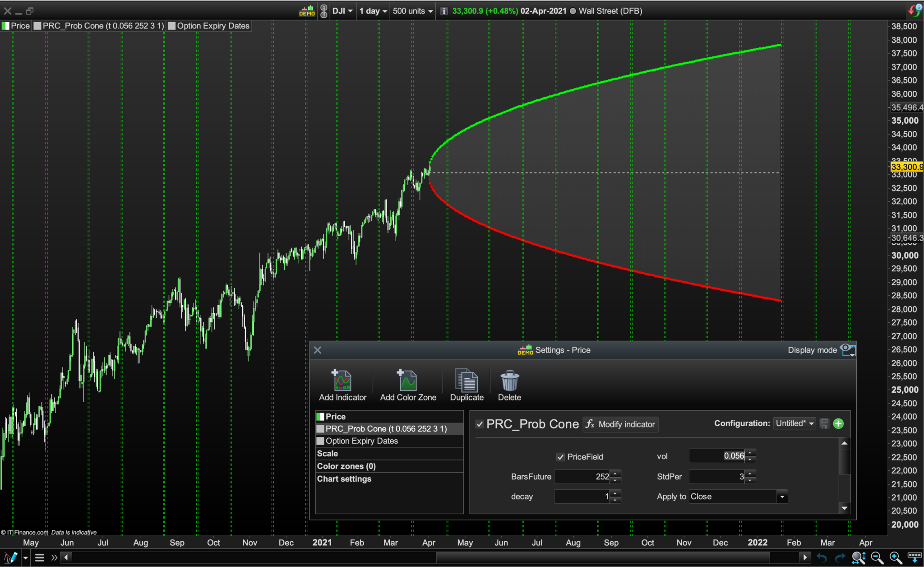
Task: Toggle the PriceField checkbox
Action: click(x=560, y=457)
